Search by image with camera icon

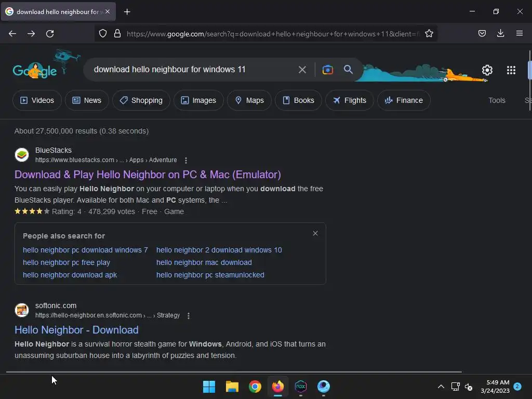tap(327, 70)
